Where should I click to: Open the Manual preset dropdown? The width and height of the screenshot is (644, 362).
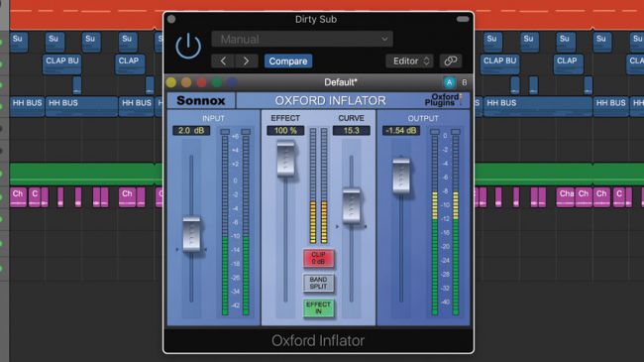(302, 39)
